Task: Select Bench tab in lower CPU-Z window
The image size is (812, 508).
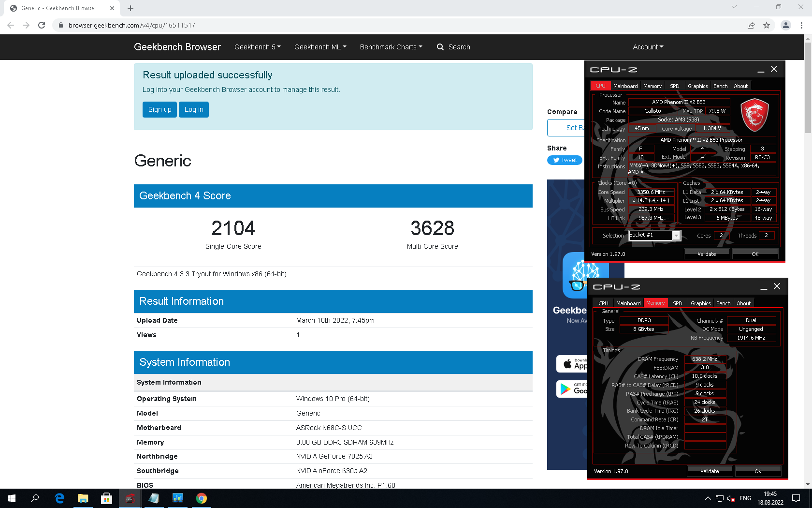Action: point(724,303)
